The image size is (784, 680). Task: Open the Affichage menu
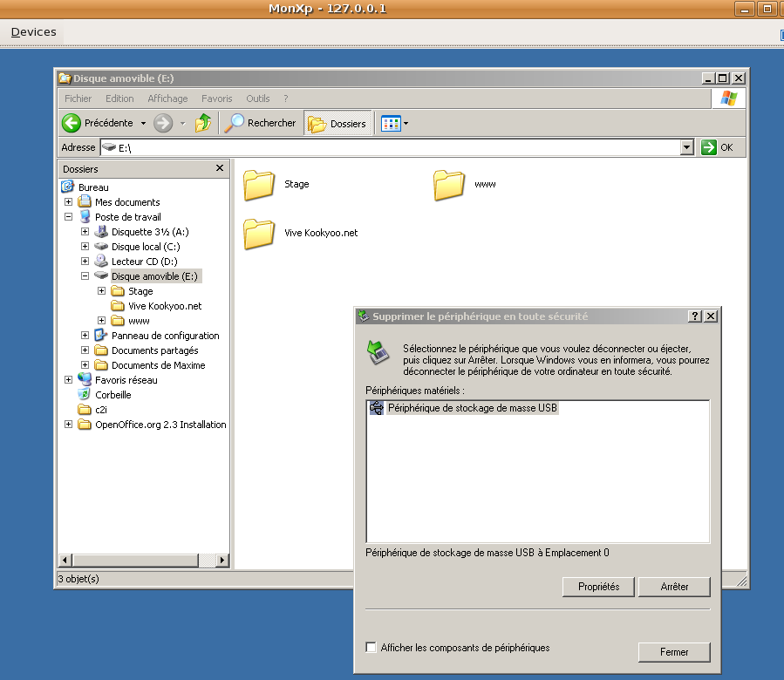[x=167, y=99]
